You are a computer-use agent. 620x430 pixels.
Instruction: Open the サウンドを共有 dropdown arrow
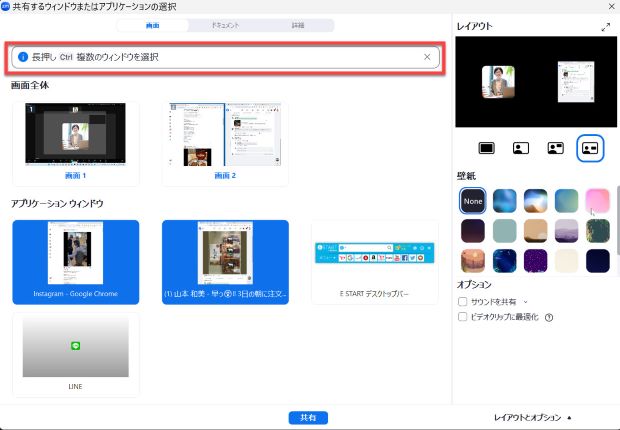pyautogui.click(x=526, y=301)
